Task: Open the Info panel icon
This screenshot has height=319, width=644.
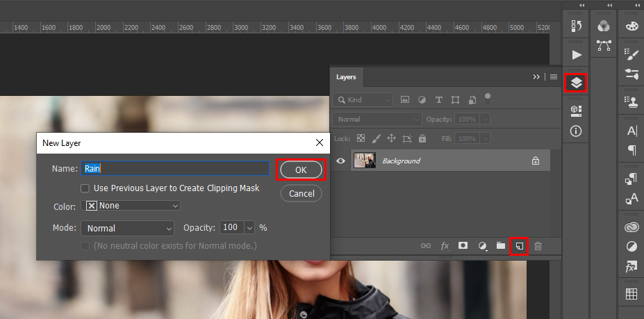Action: coord(576,131)
